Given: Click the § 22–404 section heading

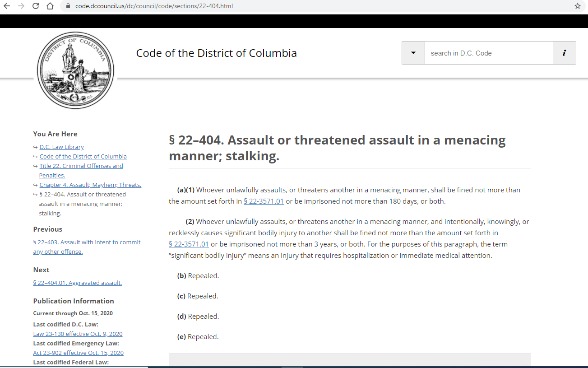Looking at the screenshot, I should 337,148.
